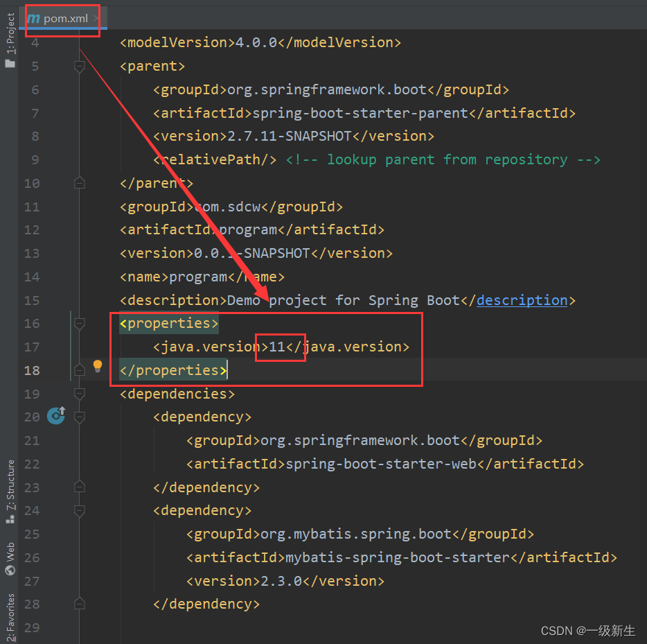Open the Project tool window

pos(10,40)
